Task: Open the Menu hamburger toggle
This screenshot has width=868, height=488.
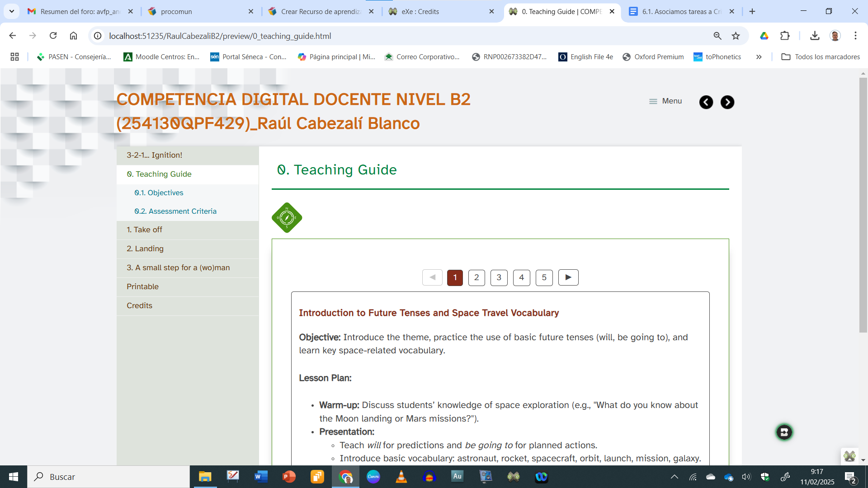Action: click(x=665, y=101)
